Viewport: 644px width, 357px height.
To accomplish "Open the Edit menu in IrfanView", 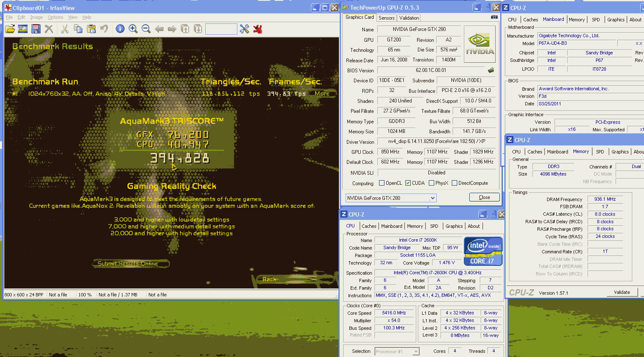I will 21,17.
